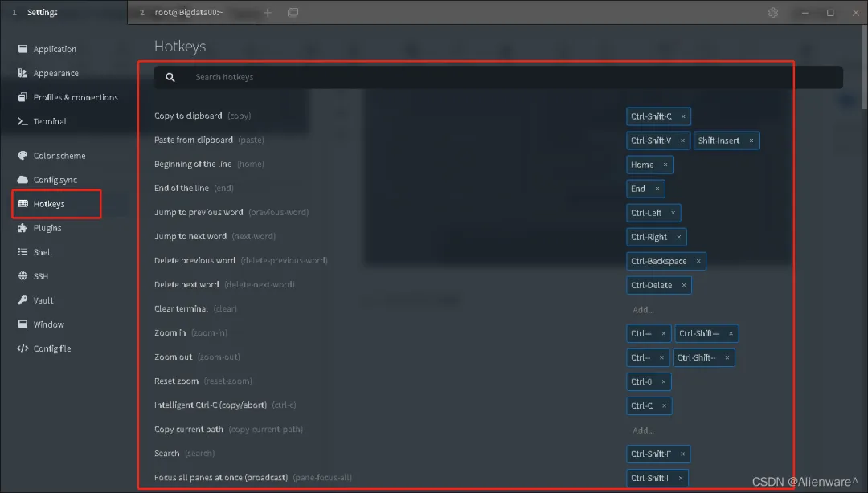Click the settings gear icon
The image size is (868, 493).
773,12
